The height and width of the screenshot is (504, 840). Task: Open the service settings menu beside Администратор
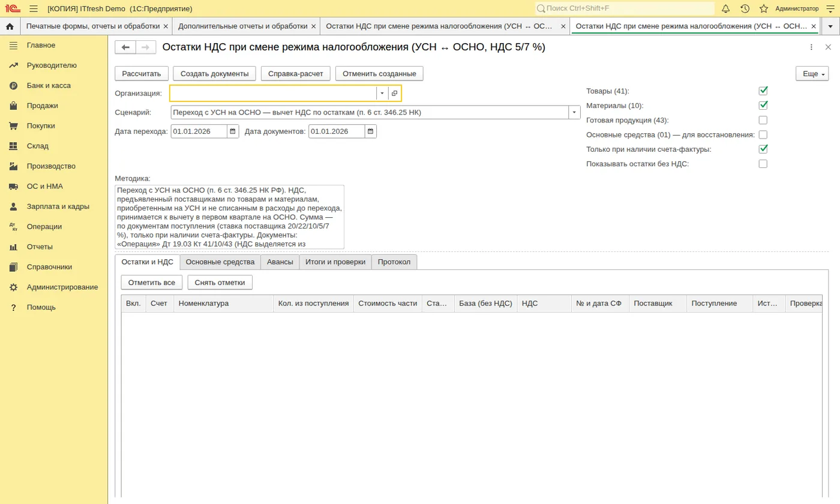[830, 8]
